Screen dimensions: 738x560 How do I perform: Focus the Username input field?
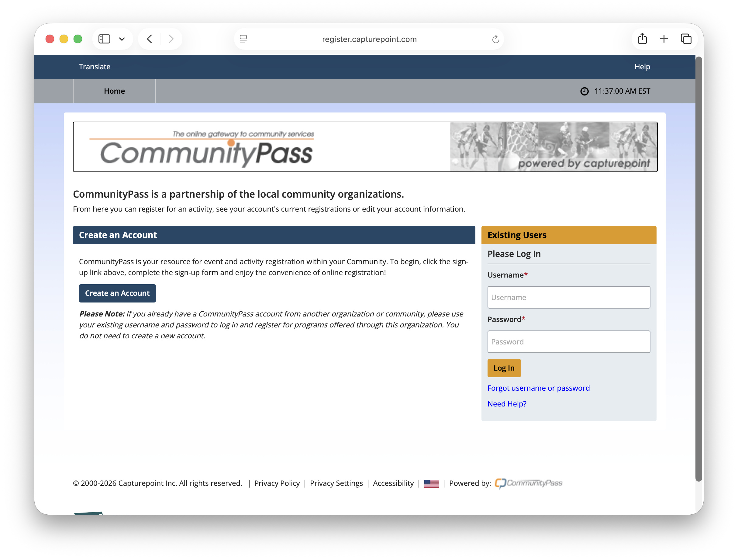click(x=568, y=297)
